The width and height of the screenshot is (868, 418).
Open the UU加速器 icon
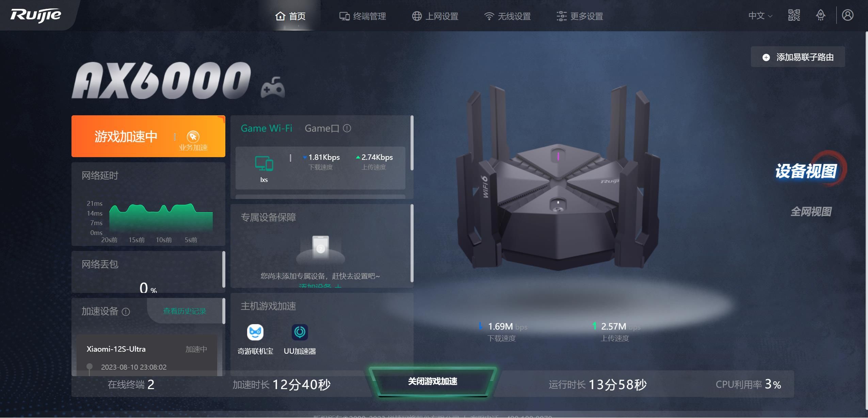coord(300,332)
